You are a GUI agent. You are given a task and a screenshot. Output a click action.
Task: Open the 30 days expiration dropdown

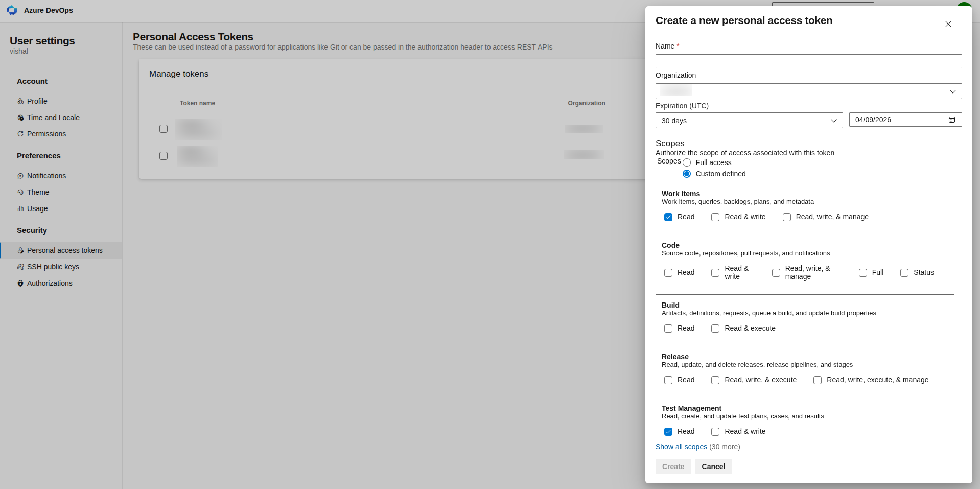tap(749, 121)
